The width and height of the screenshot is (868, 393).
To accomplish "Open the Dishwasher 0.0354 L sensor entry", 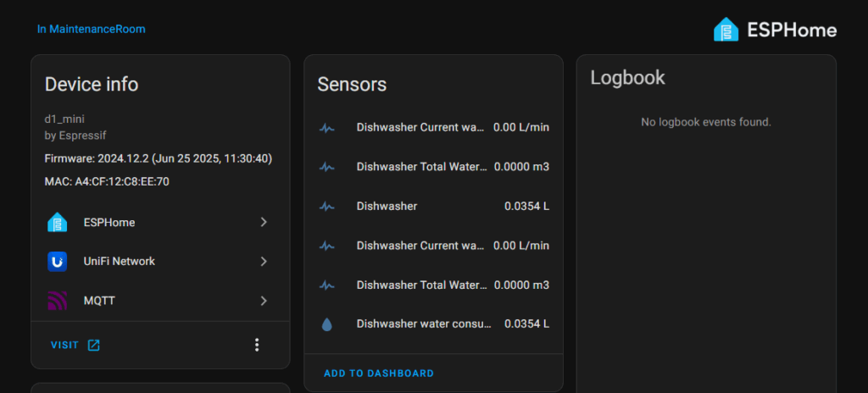I will coord(433,206).
